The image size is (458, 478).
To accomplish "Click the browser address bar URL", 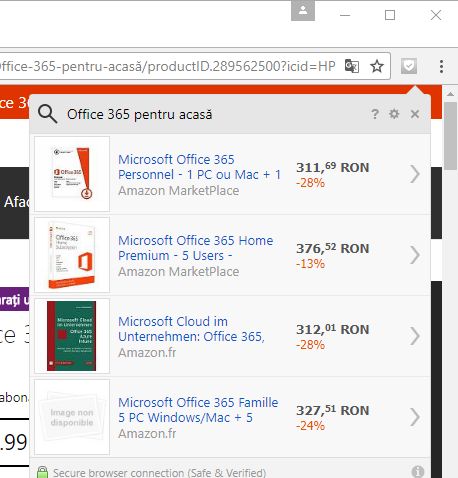I will click(x=168, y=66).
